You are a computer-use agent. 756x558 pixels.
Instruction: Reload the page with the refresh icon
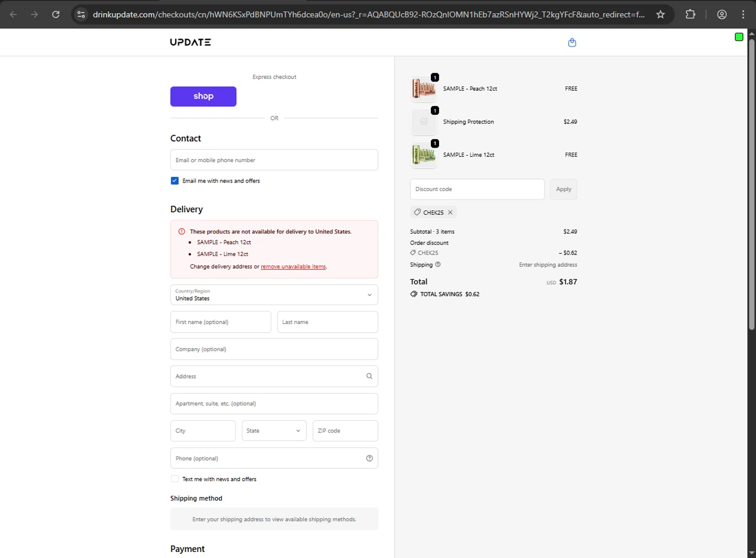(56, 15)
